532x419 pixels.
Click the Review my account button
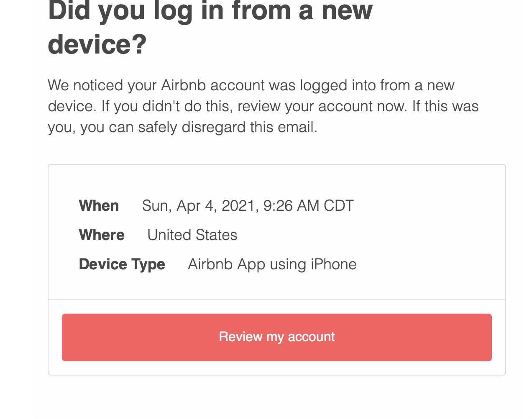click(276, 337)
